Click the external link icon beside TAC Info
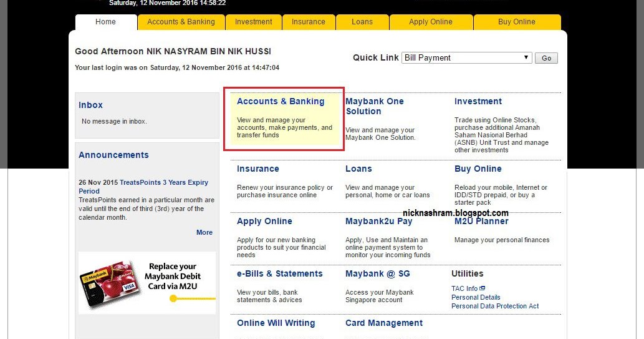The image size is (644, 339). [x=482, y=288]
